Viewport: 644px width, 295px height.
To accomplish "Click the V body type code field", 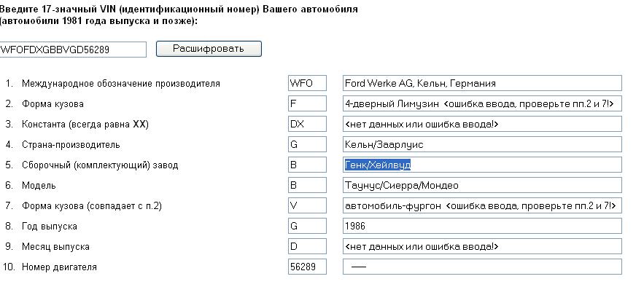I will tap(307, 206).
